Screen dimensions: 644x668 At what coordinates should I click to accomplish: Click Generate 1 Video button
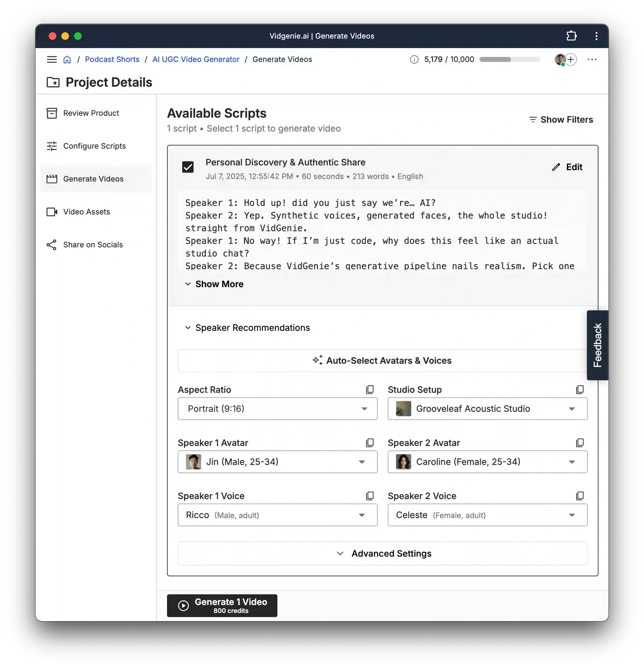click(222, 605)
